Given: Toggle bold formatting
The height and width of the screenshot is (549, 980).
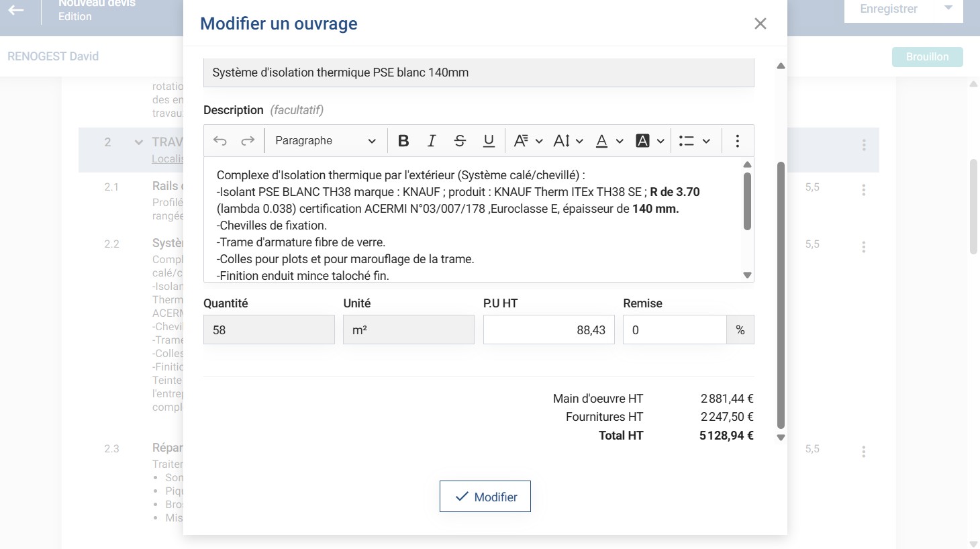Looking at the screenshot, I should (403, 141).
